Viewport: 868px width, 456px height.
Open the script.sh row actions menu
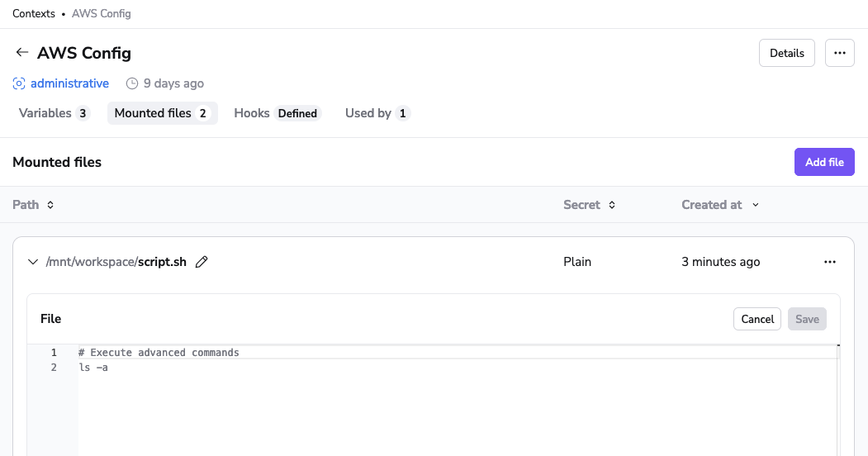tap(829, 262)
